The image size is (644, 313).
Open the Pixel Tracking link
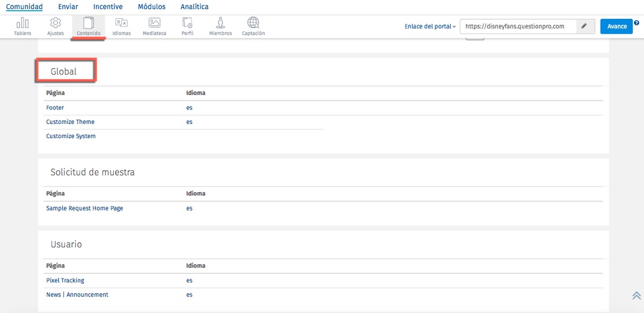coord(65,280)
